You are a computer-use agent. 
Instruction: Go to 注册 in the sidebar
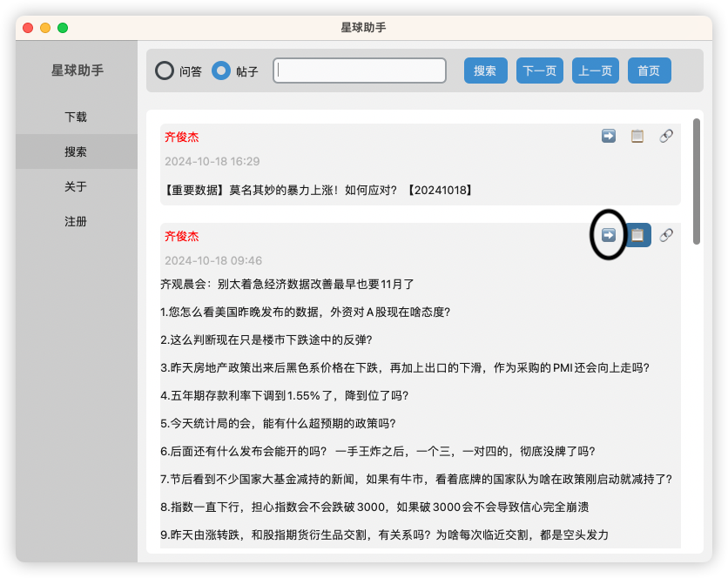tap(76, 221)
